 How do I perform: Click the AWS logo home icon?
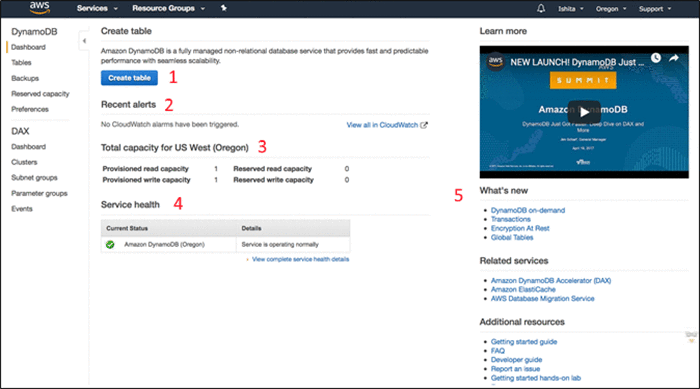click(40, 8)
